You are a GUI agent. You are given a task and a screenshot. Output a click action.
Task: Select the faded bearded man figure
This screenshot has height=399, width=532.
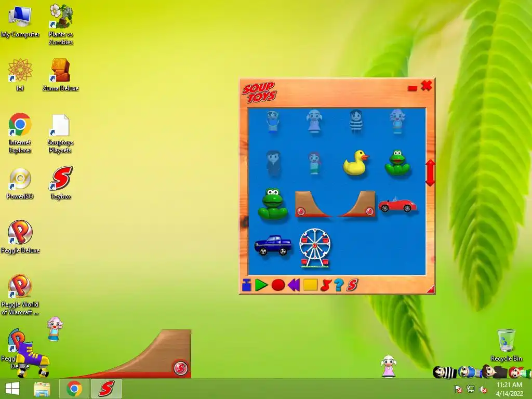272,121
